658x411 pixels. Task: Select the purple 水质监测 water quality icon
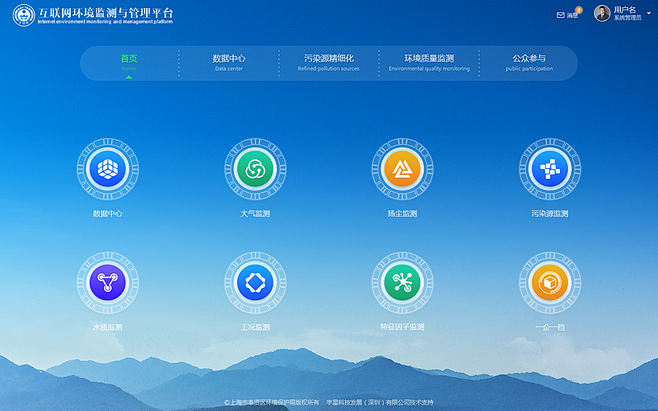pos(107,282)
